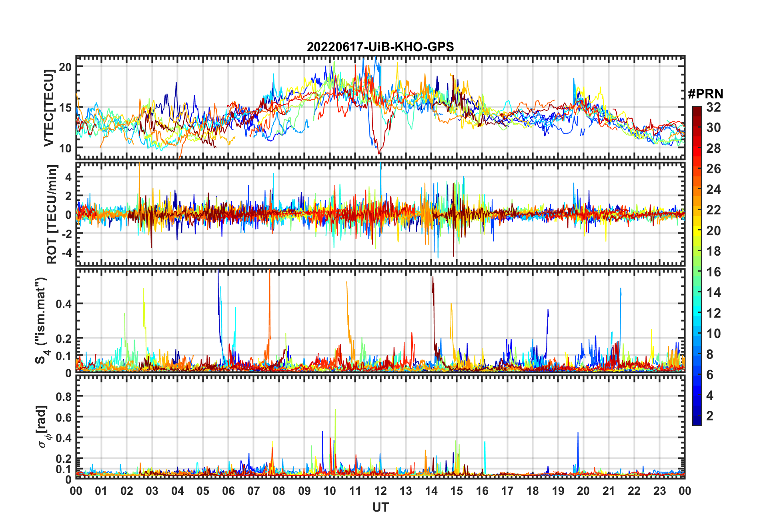This screenshot has height=532, width=761.
Task: Select the 0.6 tick on the σφ axis
Action: tap(64, 417)
